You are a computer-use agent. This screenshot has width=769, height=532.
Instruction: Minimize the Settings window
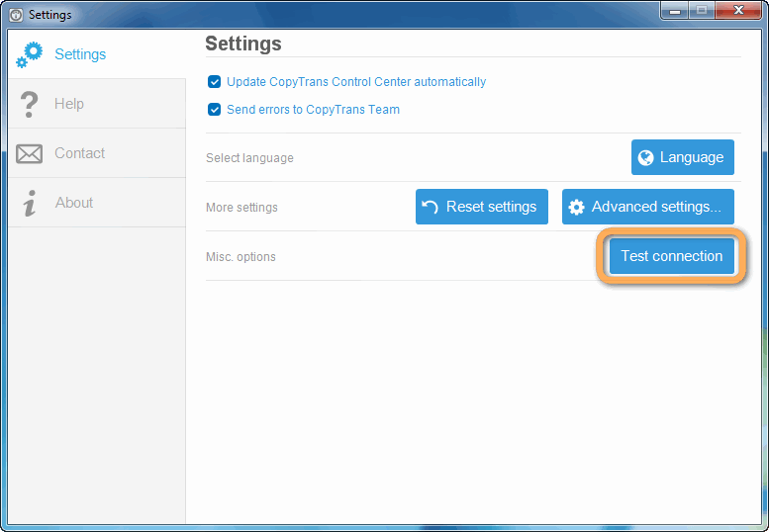675,10
